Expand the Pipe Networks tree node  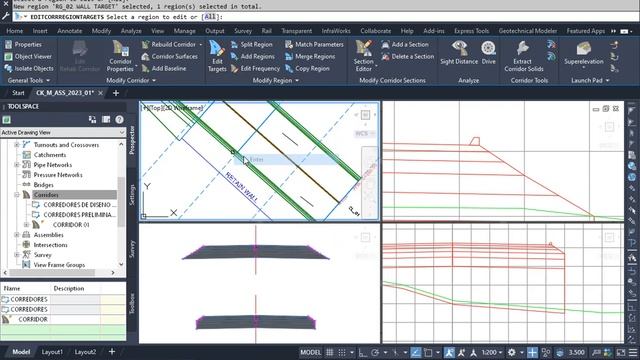[17, 165]
